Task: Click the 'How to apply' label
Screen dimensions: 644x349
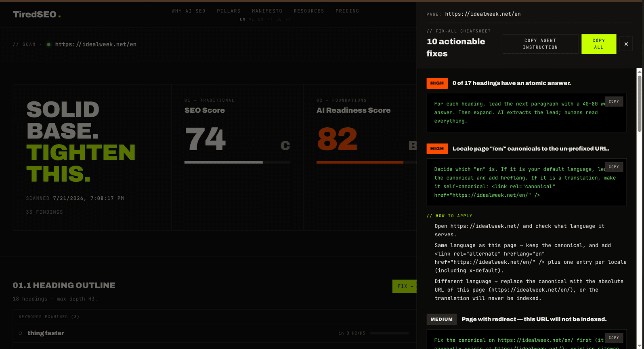Action: (x=449, y=216)
